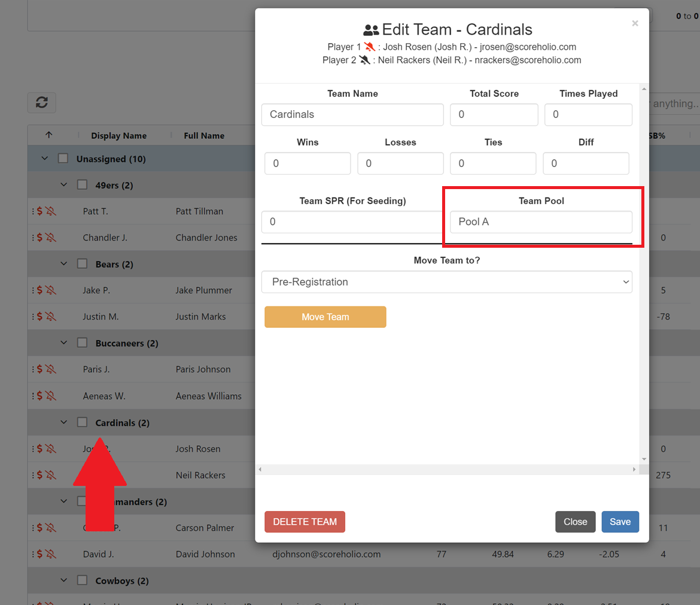Collapse the Cowboys group chevron

pos(64,580)
